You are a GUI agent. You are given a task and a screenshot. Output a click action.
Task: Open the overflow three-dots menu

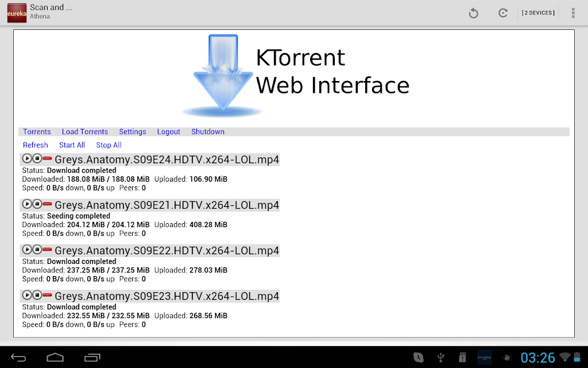[573, 13]
